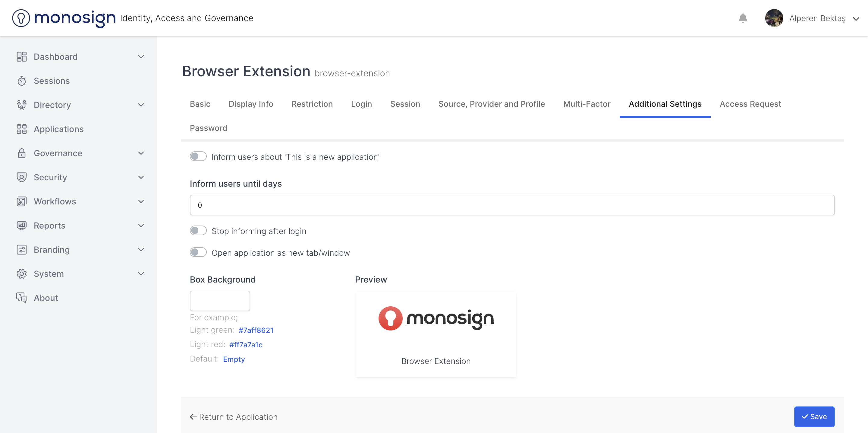Click the About help icon

22,298
